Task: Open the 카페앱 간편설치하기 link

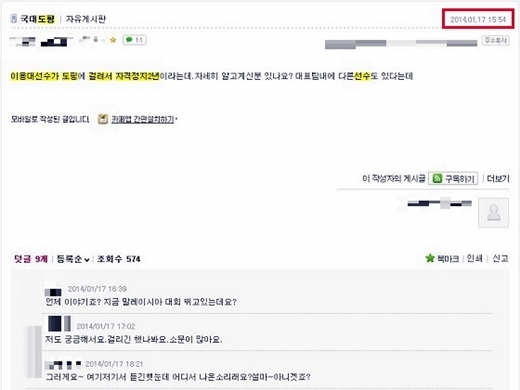Action: 142,119
